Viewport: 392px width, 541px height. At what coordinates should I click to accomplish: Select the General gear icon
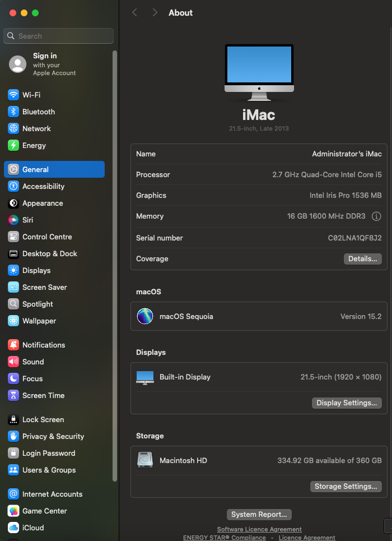[x=13, y=169]
